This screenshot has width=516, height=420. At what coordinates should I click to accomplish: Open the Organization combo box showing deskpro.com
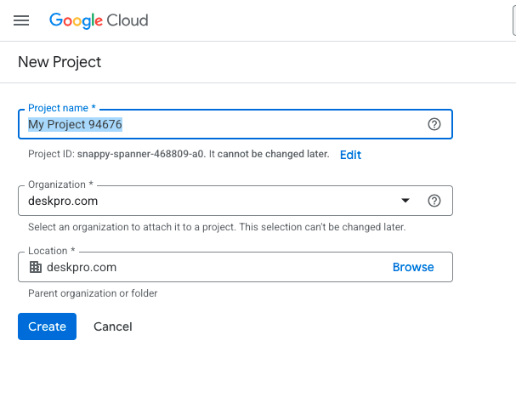click(x=213, y=201)
